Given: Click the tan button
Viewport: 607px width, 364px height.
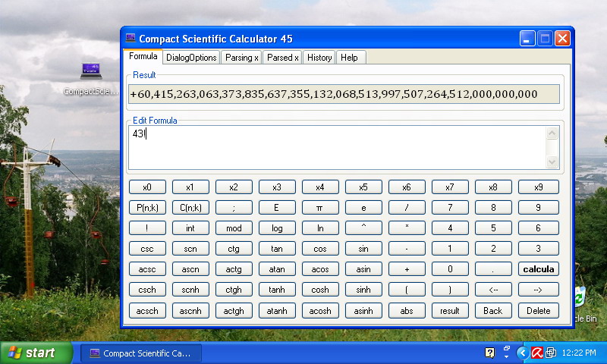Looking at the screenshot, I should pos(277,248).
